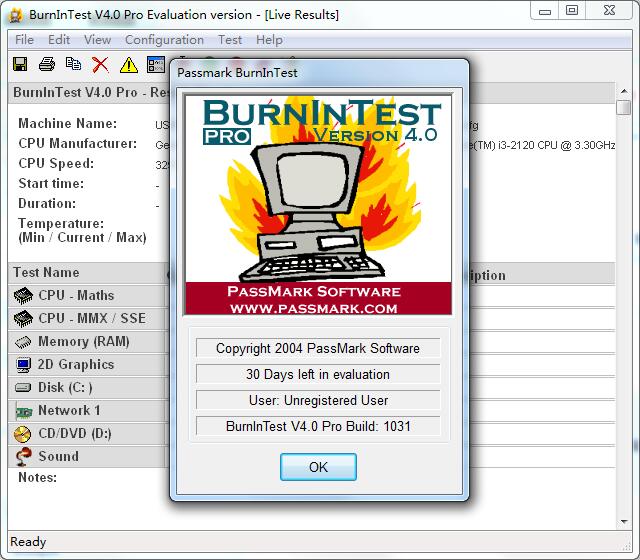The width and height of the screenshot is (640, 560).
Task: Click the Network 1 card icon
Action: click(23, 411)
